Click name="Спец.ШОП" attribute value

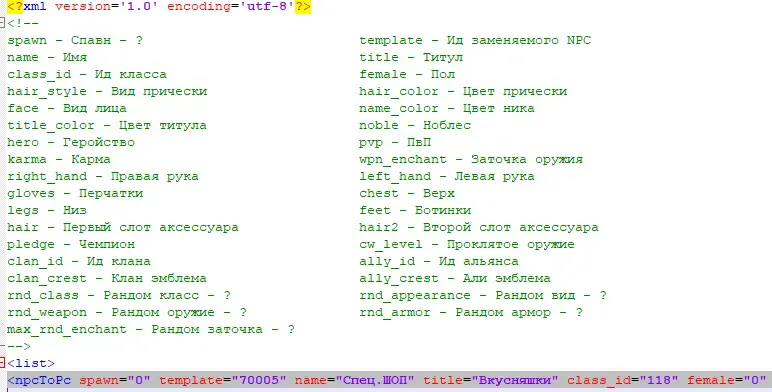(x=354, y=381)
